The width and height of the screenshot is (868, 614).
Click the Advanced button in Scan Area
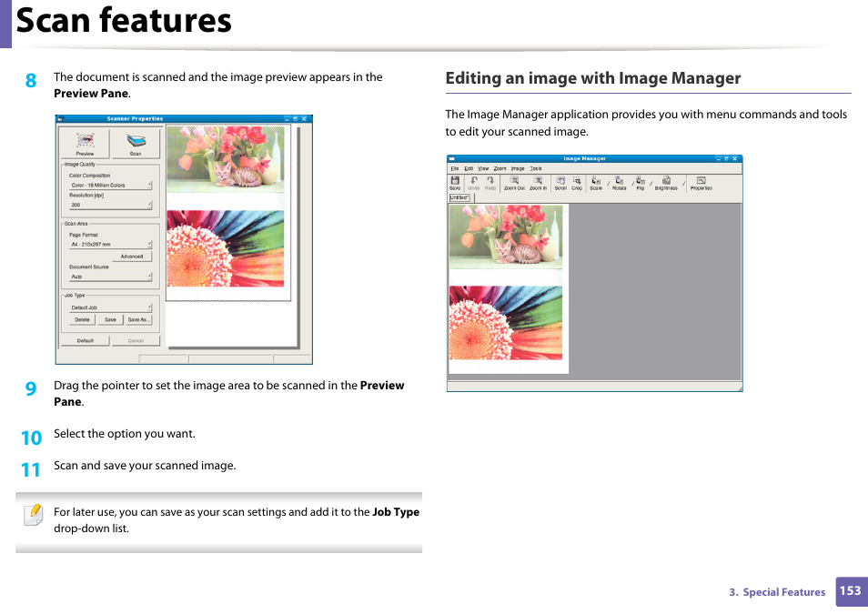(132, 257)
